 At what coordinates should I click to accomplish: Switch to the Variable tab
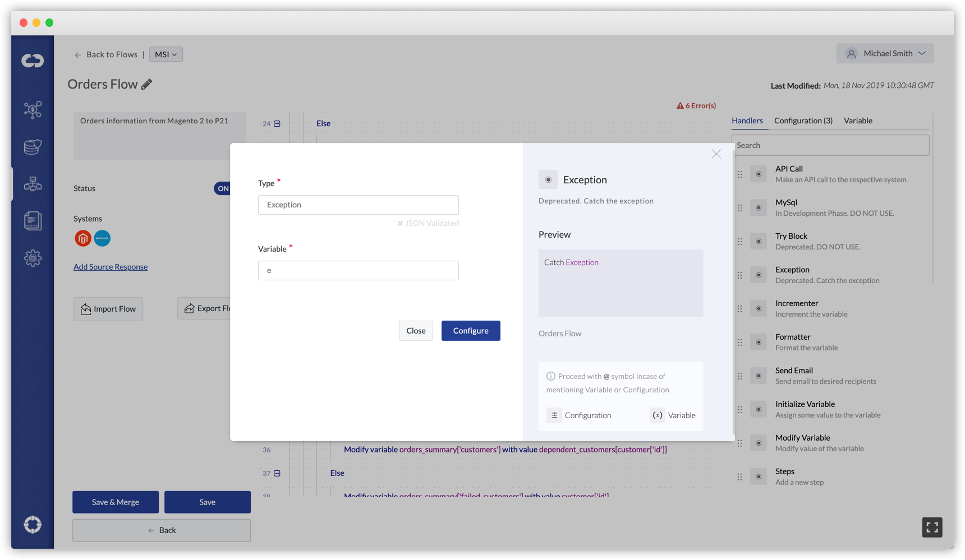coord(858,121)
